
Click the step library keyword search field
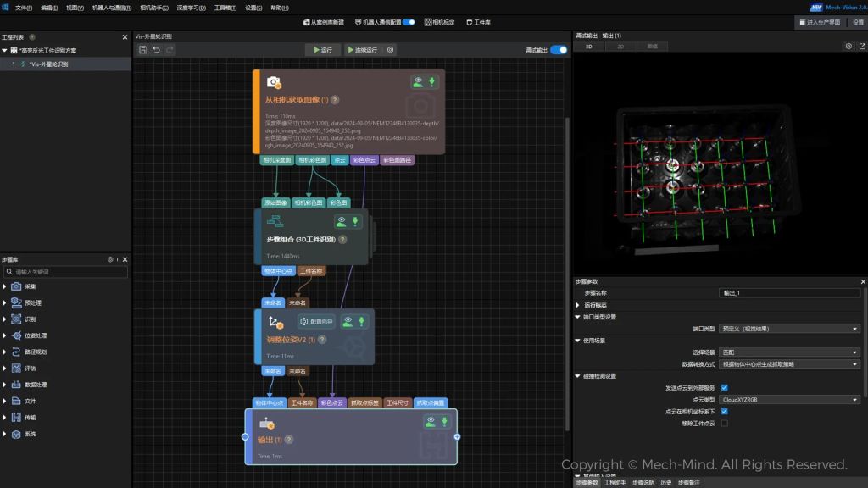[70, 272]
